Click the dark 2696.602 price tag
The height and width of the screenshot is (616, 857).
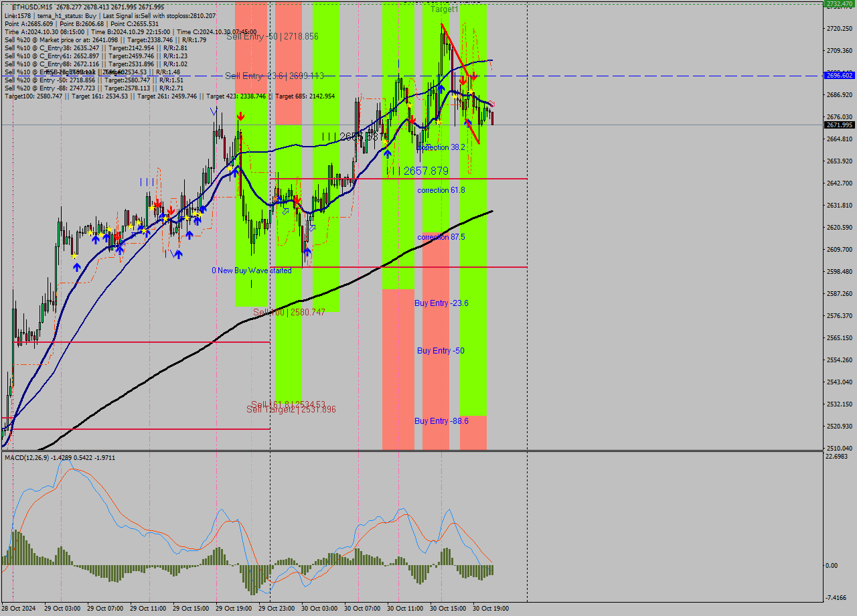pos(840,76)
